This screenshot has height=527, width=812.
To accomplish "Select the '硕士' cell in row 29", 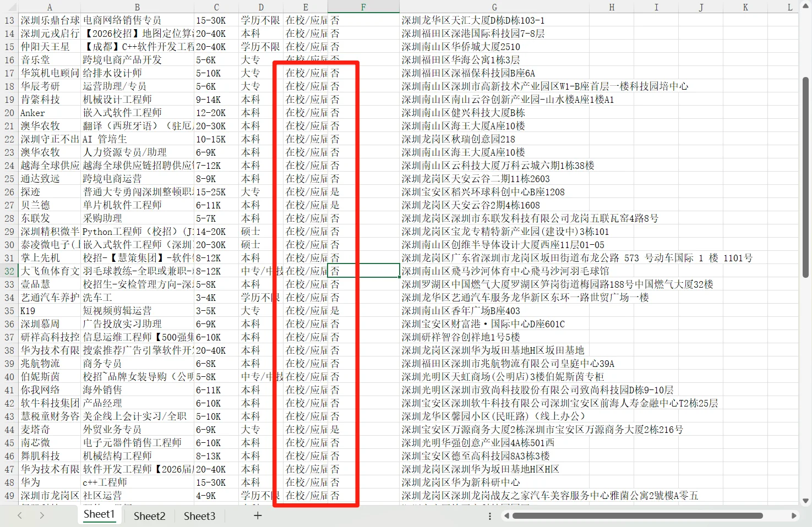I will 261,232.
